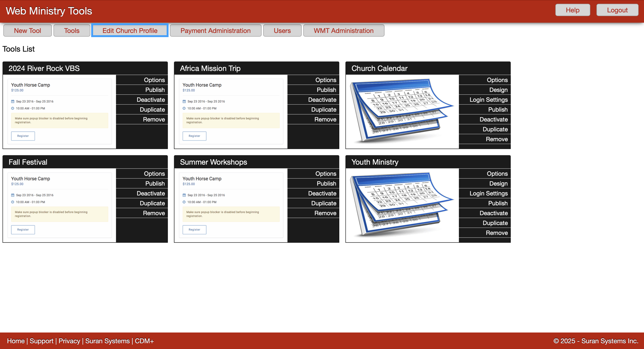Click the clock icon in Africa Mission Trip card
The image size is (644, 349).
tap(185, 108)
